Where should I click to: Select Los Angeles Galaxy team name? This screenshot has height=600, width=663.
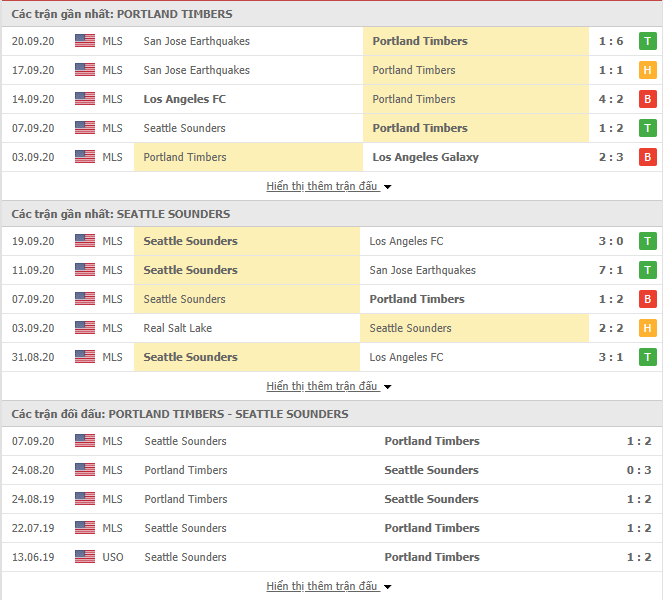coord(425,157)
